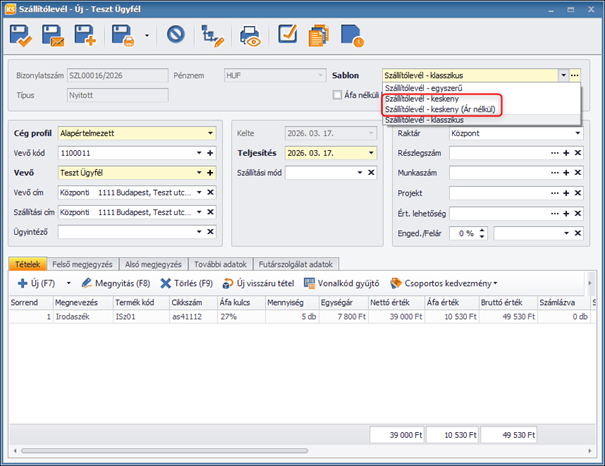
Task: Expand the Szállítási cím dropdown
Action: 199,212
